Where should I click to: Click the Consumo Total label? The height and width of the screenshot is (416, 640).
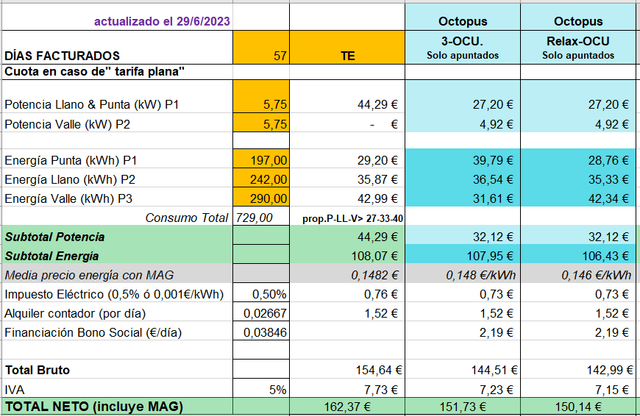tap(117, 217)
